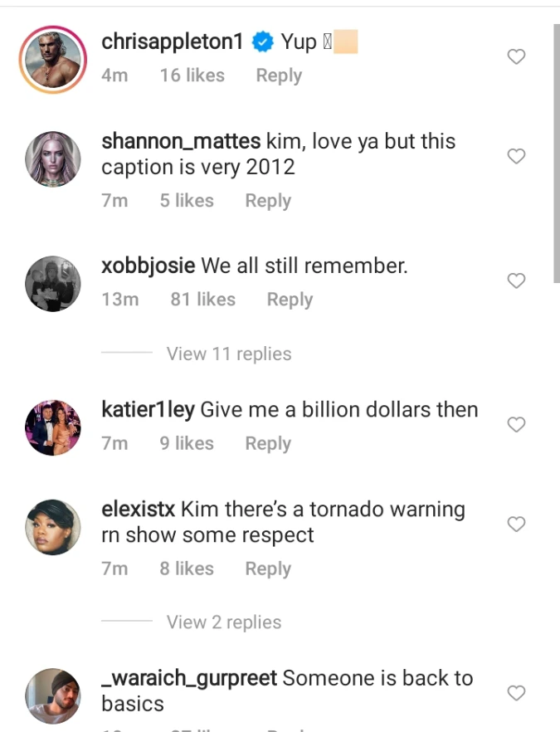Viewport: 560px width, 732px height.
Task: Reply to chrisappleton1's comment
Action: [x=279, y=76]
